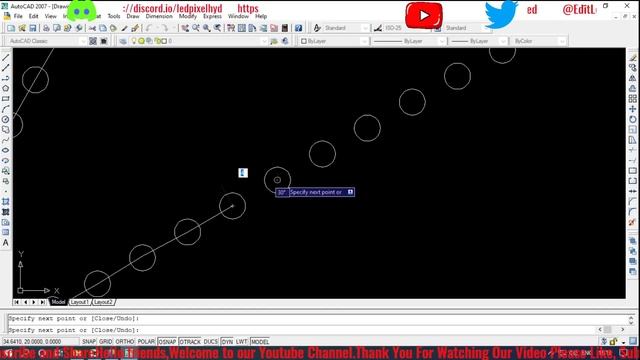Toggle OSNAP in status bar
This screenshot has width=640, height=360.
coord(167,342)
